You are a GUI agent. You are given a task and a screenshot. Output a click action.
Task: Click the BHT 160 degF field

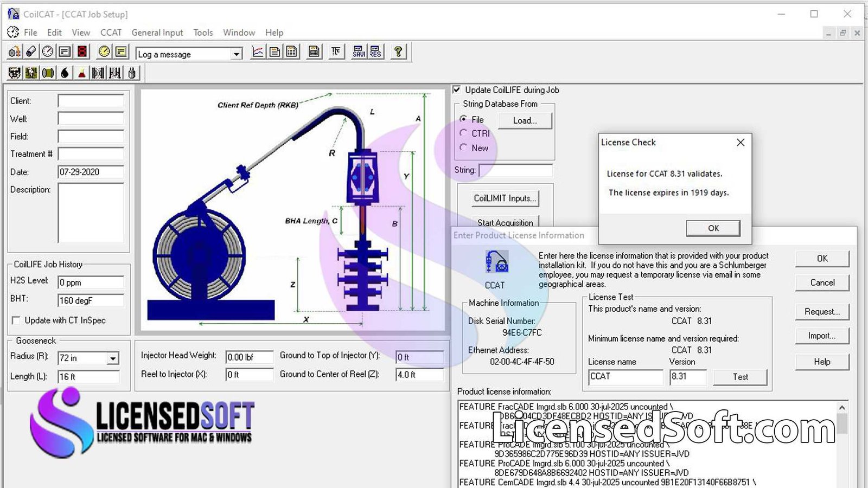point(91,300)
